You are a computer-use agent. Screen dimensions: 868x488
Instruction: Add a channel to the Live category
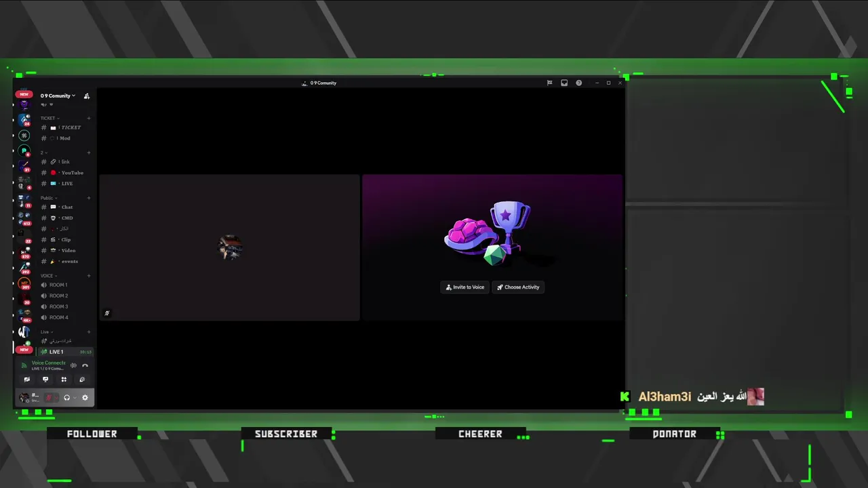(89, 332)
